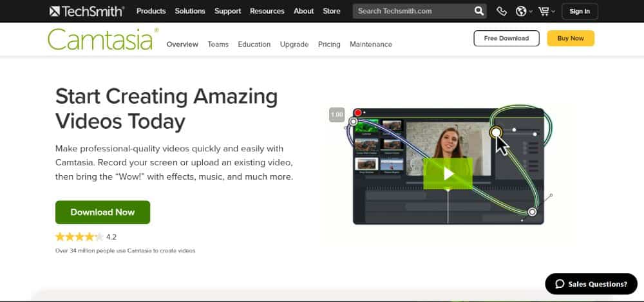Screen dimensions: 644x302
Task: Select the Upgrade tab
Action: pos(294,44)
